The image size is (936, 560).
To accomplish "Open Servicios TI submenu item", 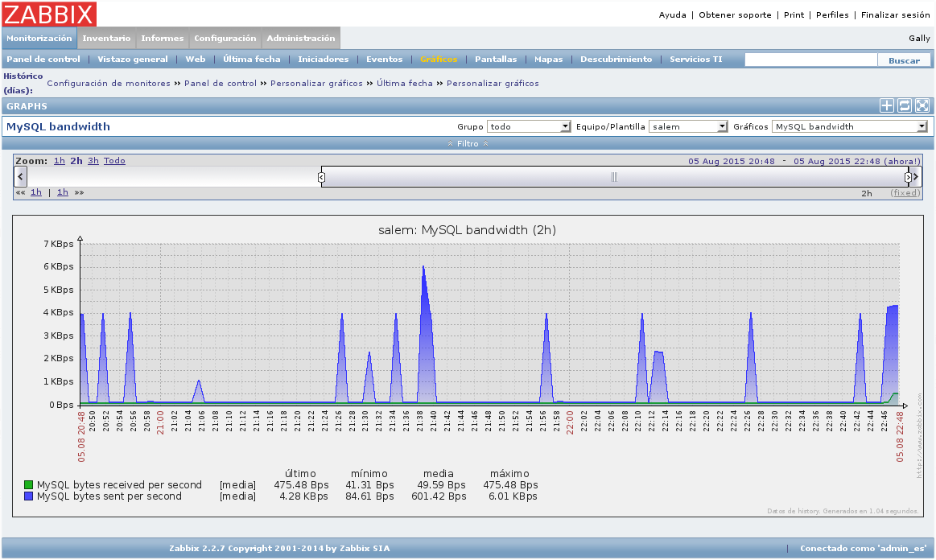I will pyautogui.click(x=696, y=59).
